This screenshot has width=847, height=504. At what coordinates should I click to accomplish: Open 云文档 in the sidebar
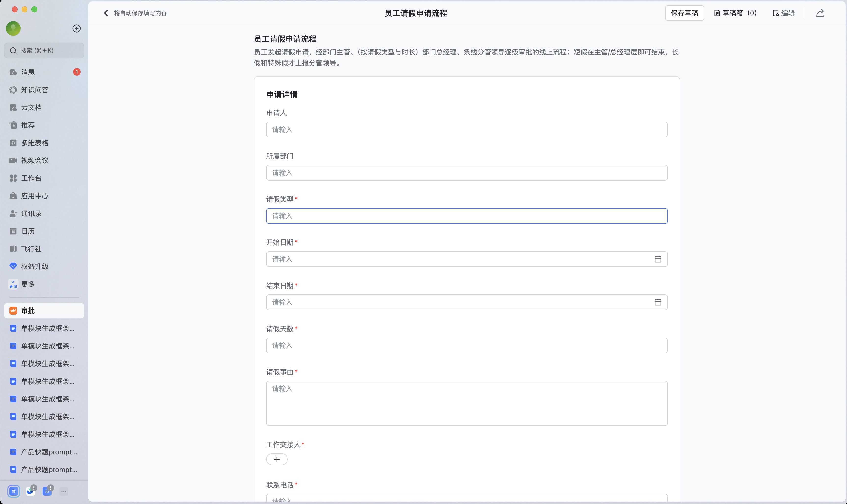coord(44,107)
